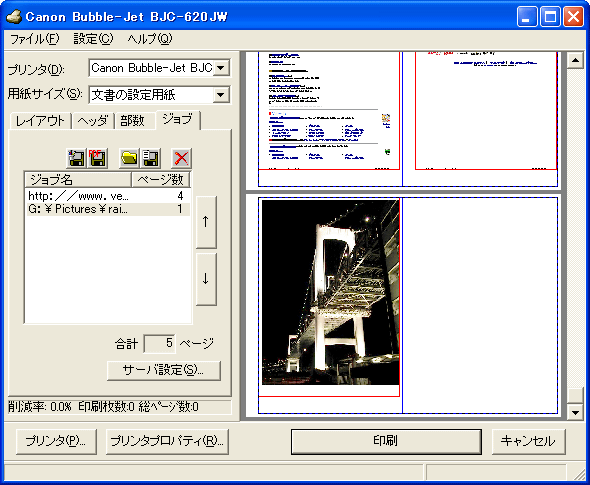590x485 pixels.
Task: Select the ジョブ tab
Action: [x=178, y=120]
